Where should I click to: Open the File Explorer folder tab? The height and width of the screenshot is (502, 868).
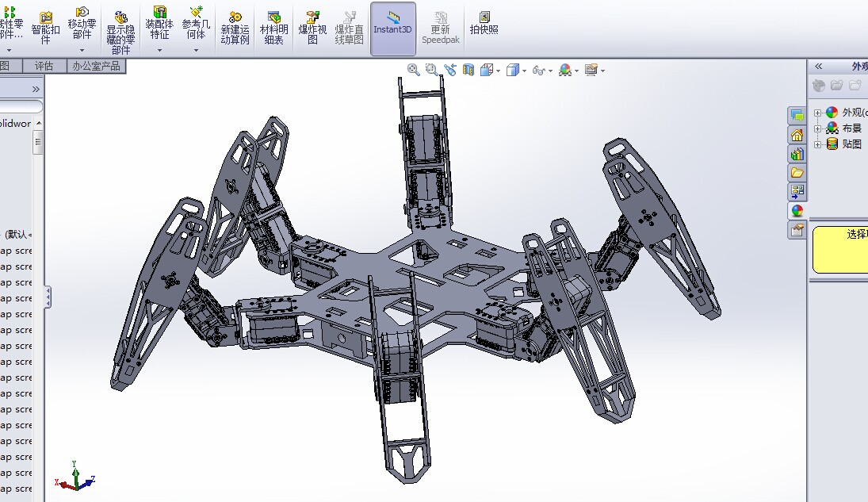click(797, 173)
